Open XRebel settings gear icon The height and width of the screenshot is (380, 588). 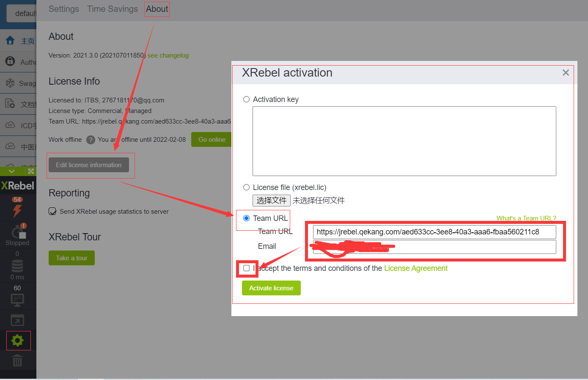click(17, 340)
